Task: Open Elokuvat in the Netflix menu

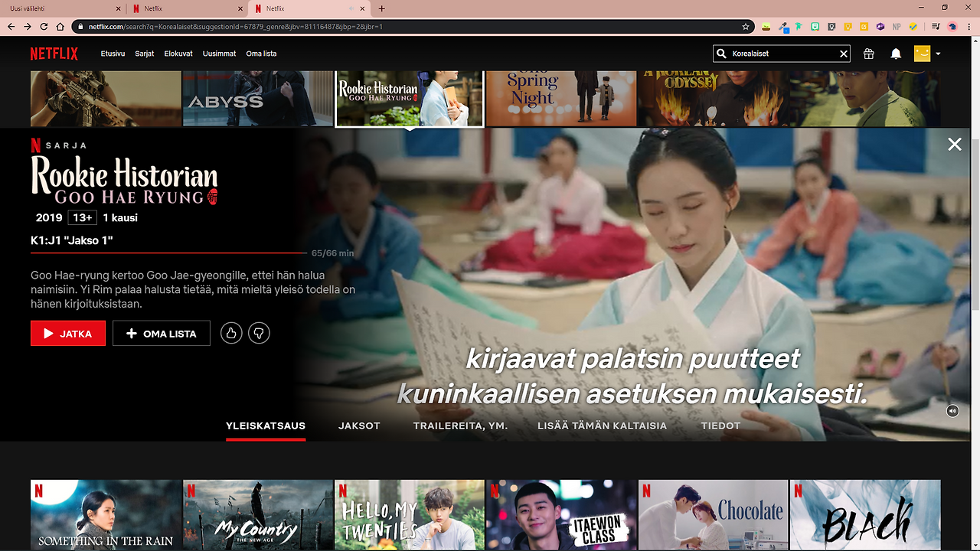Action: (178, 54)
